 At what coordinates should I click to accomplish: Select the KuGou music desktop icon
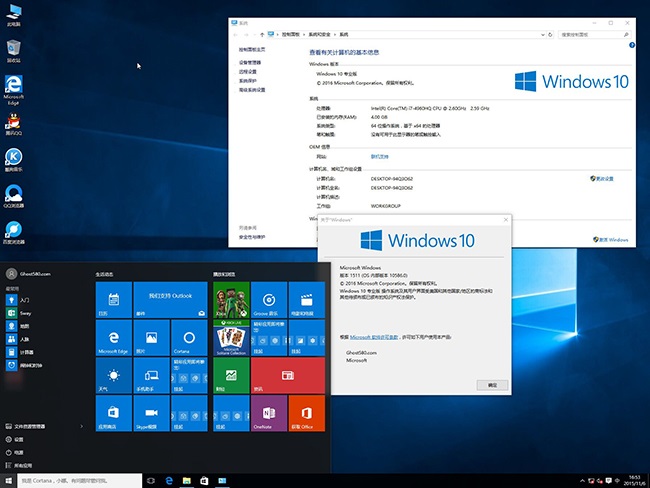14,160
